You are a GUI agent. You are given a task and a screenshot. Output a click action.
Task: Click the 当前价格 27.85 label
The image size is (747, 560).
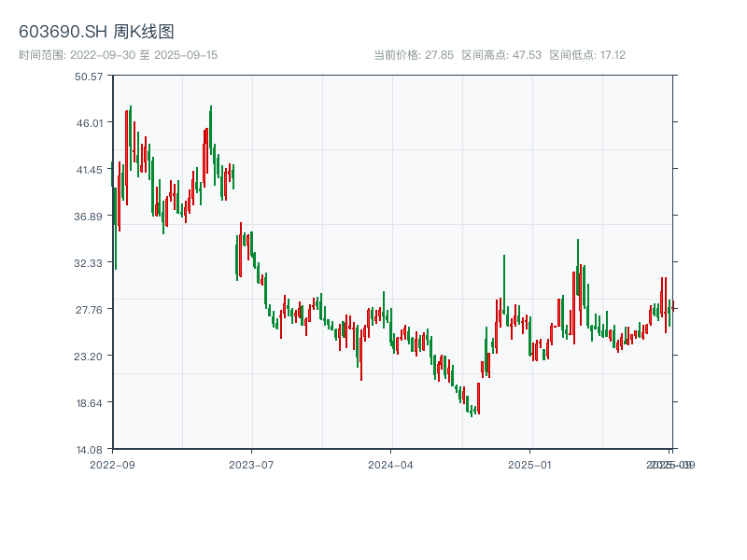pyautogui.click(x=414, y=55)
